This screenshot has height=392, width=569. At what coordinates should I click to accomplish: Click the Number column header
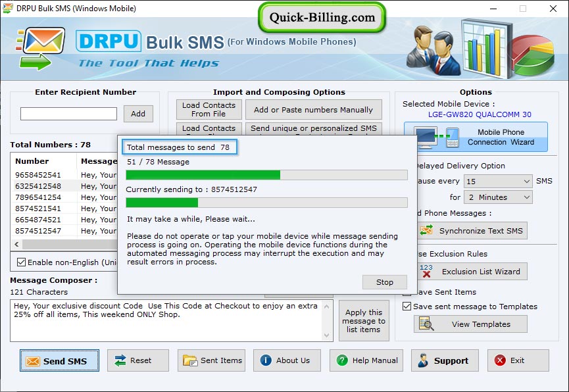point(43,161)
